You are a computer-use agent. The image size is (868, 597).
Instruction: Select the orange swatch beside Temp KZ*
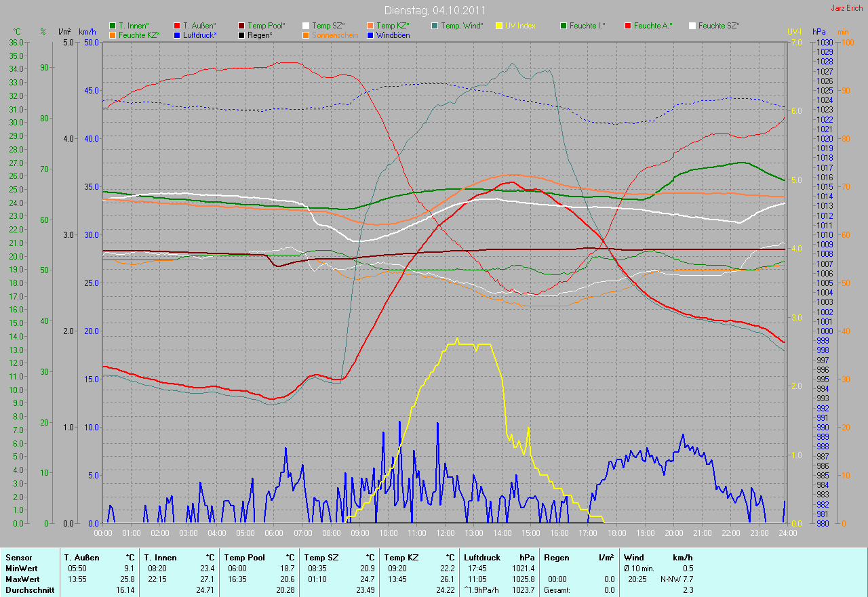point(371,26)
